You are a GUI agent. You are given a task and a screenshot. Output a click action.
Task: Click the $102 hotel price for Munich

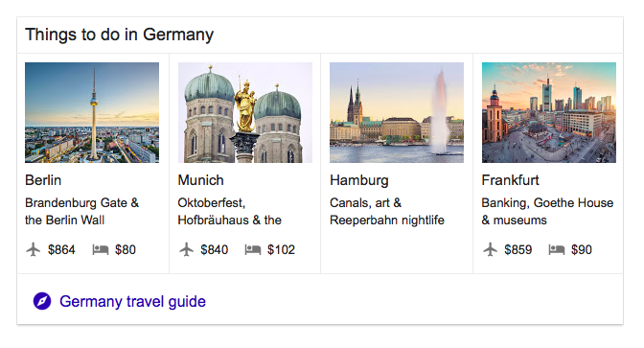[x=282, y=249]
